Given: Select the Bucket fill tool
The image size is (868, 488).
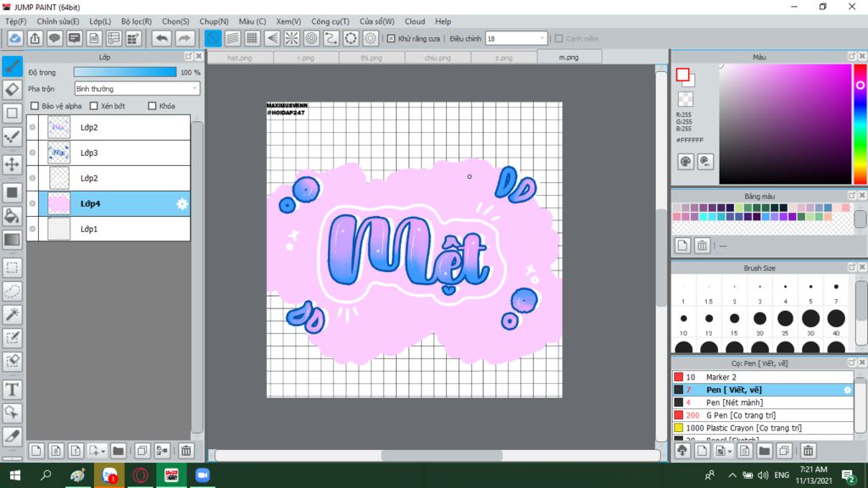Looking at the screenshot, I should point(12,216).
